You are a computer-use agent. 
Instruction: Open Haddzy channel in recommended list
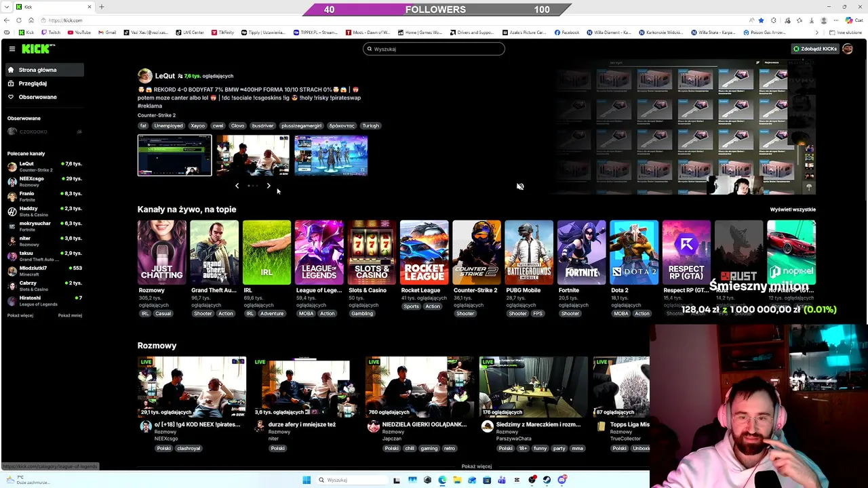coord(44,211)
